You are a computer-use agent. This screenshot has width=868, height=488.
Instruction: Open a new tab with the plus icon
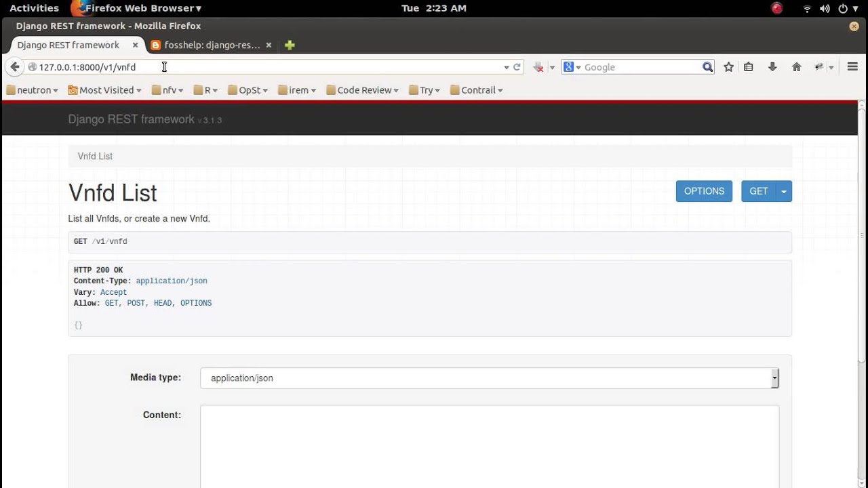(290, 45)
